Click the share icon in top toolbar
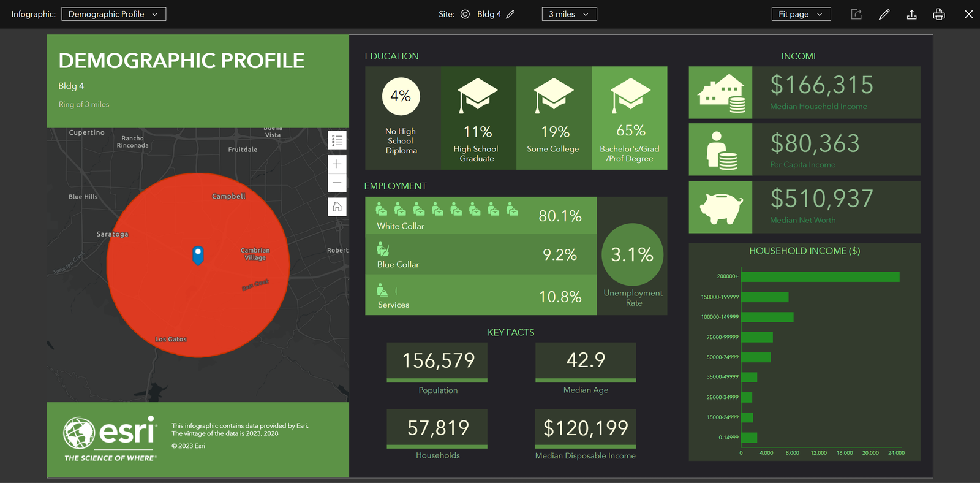The width and height of the screenshot is (980, 483). point(856,14)
